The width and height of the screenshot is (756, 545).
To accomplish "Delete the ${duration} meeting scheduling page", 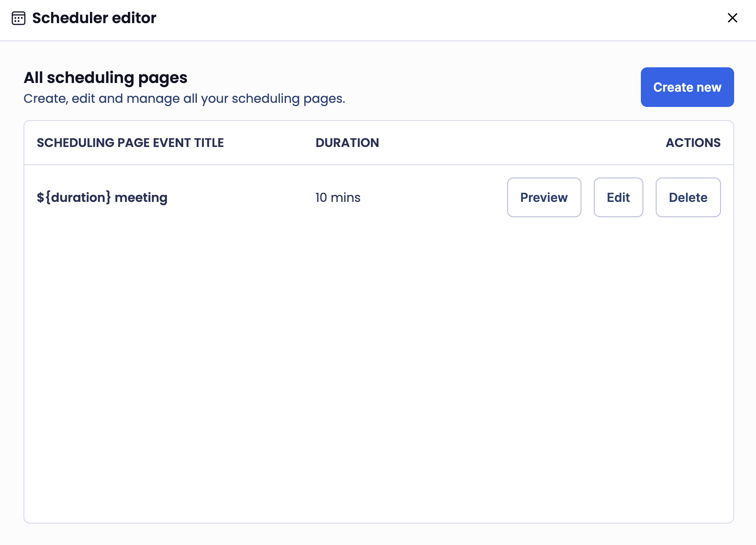I will pos(688,197).
